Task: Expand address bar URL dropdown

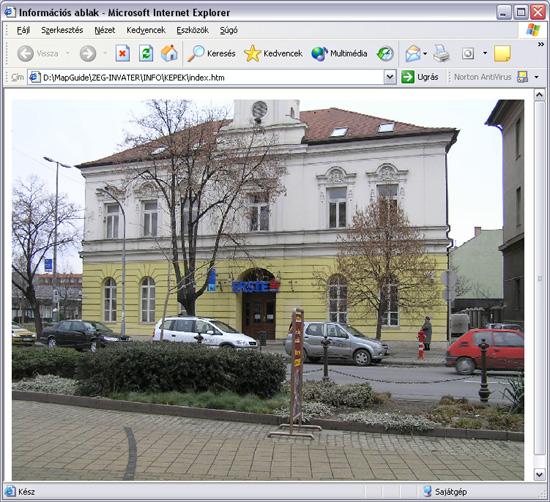Action: (390, 77)
